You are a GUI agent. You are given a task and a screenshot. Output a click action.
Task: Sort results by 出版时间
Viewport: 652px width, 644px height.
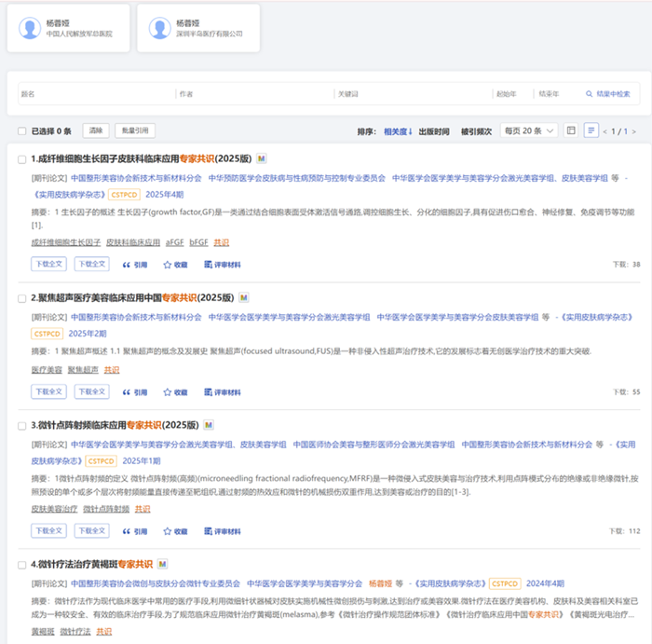tap(434, 131)
